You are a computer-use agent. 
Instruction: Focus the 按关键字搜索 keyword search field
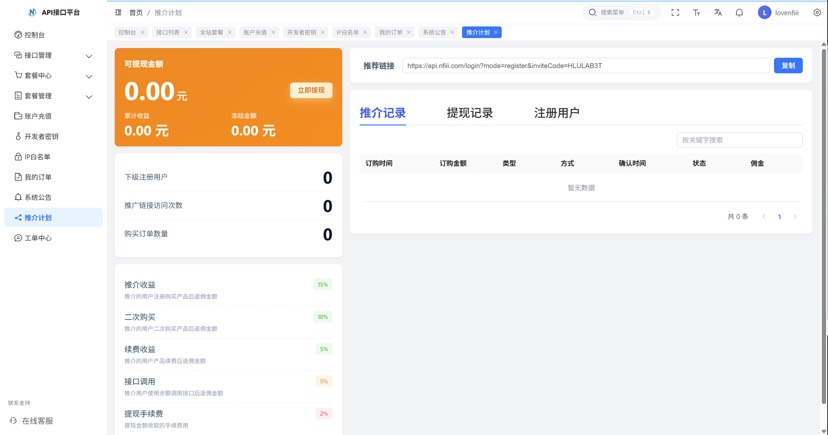[x=739, y=140]
